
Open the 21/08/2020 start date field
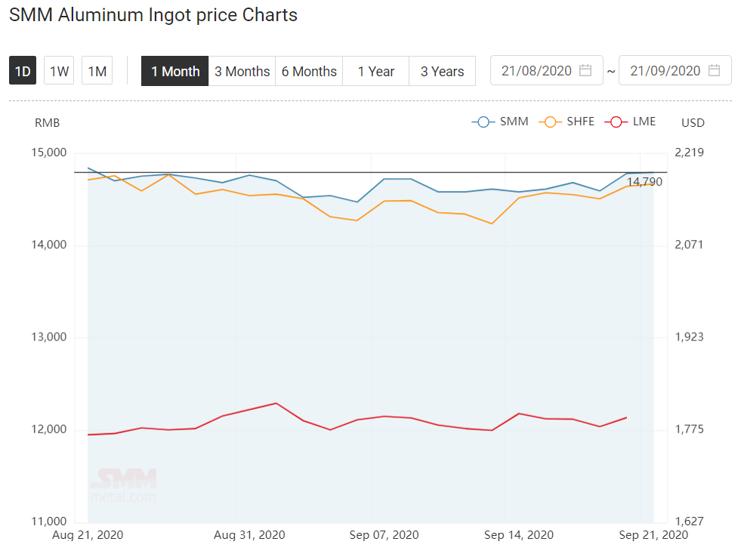point(547,70)
